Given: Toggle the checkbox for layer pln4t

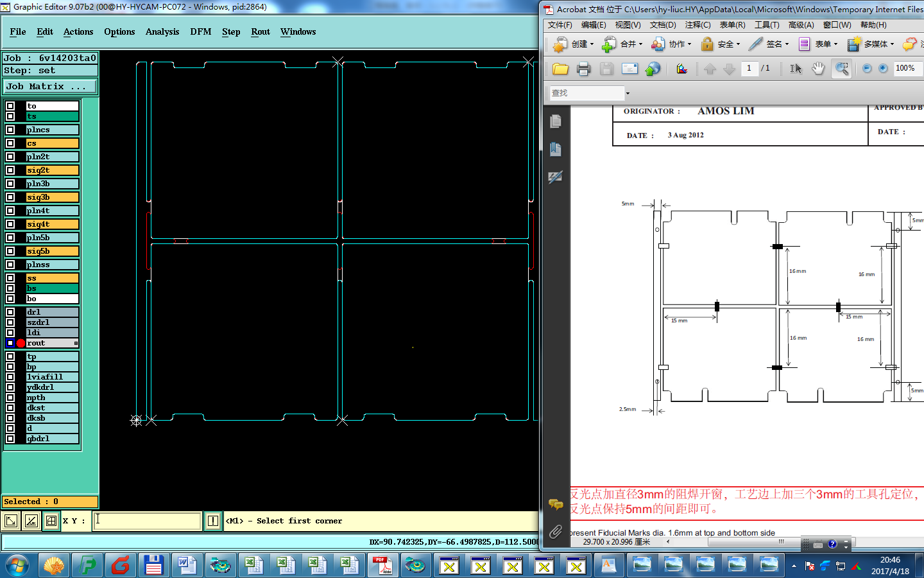Looking at the screenshot, I should pos(10,211).
